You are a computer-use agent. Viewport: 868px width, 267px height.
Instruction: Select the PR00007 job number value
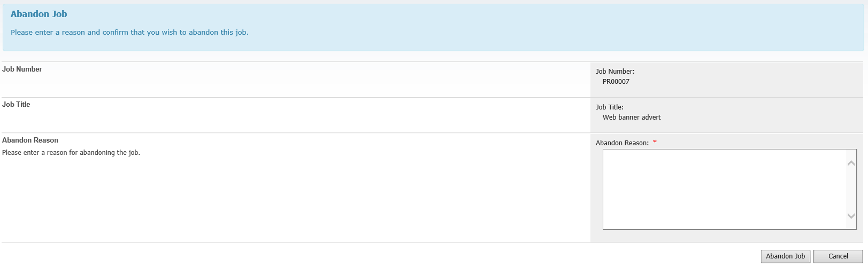coord(616,82)
